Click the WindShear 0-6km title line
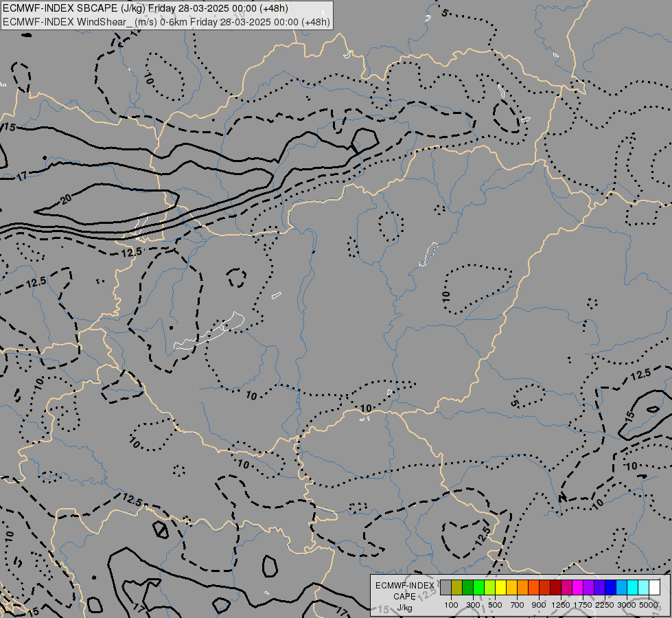The width and height of the screenshot is (672, 618). 166,22
